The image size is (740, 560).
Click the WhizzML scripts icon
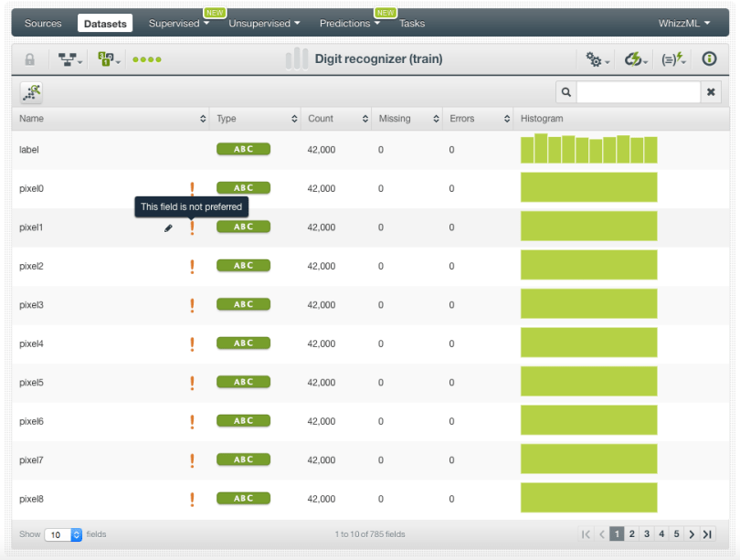pos(674,59)
